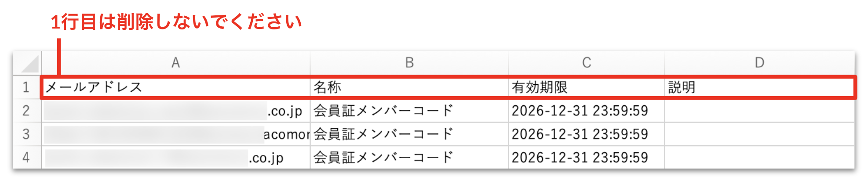Select the blurred email cell in row 2
The image size is (868, 187).
tap(176, 111)
